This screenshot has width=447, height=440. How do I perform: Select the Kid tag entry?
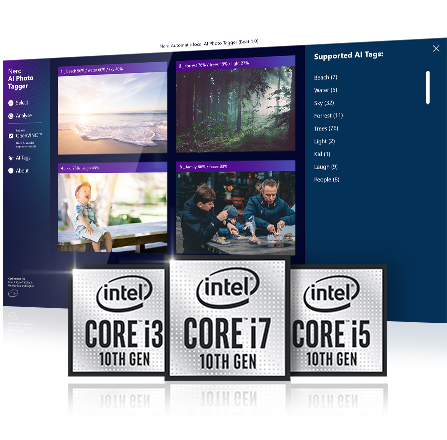click(x=322, y=154)
